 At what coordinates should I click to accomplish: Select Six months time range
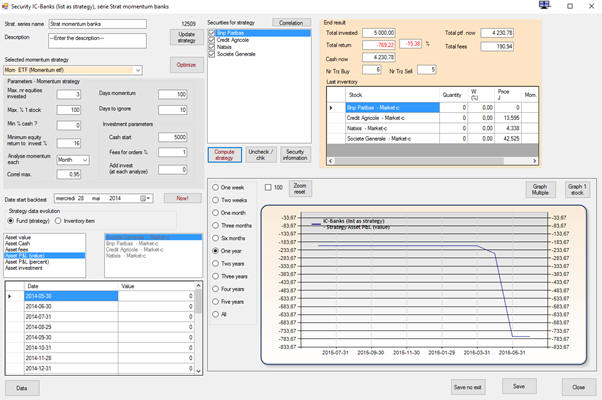215,238
